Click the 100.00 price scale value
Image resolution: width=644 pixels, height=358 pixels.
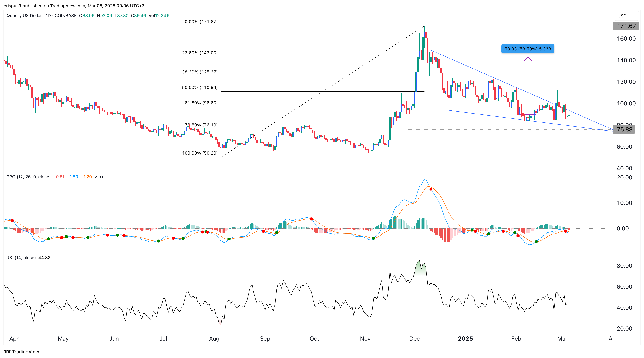626,103
